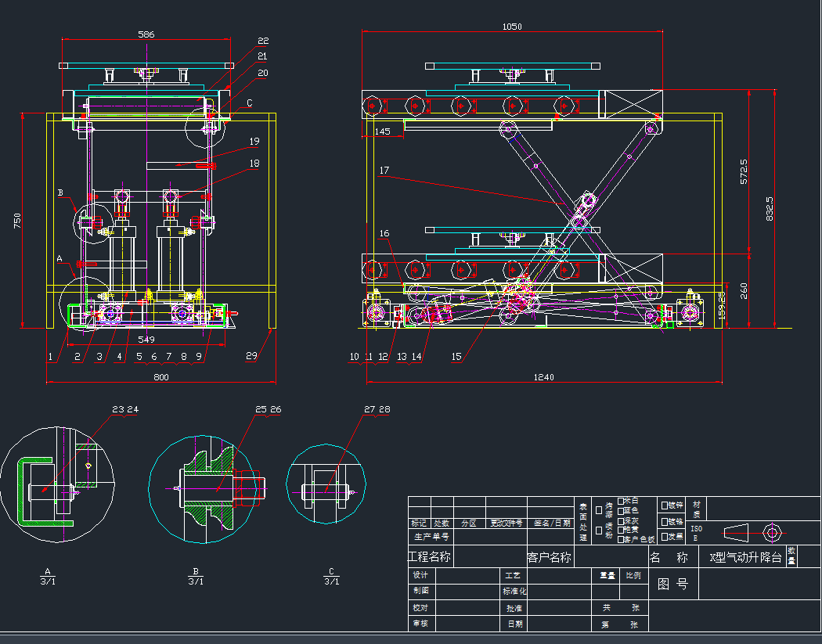Click the circular view symbol beside the cone
Screen dimensions: 822x644
(x=772, y=532)
